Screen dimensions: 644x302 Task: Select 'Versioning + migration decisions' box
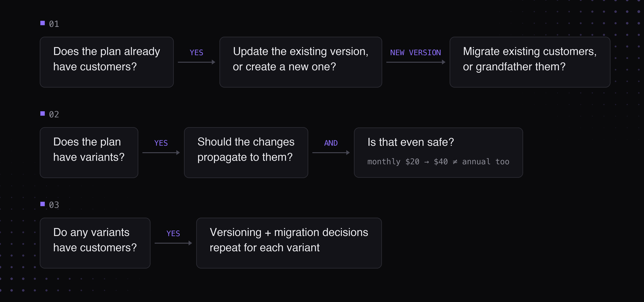click(289, 243)
